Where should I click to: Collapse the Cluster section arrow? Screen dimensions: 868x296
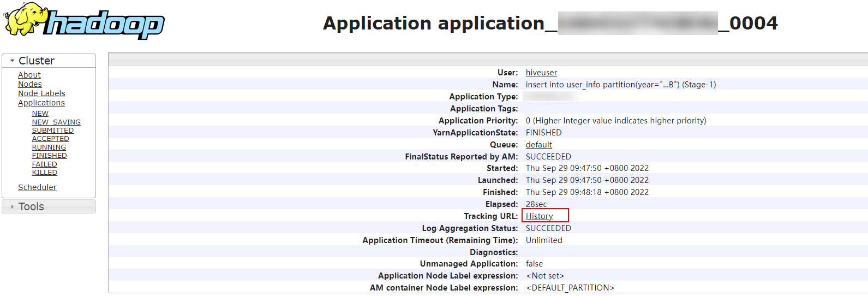[x=13, y=61]
